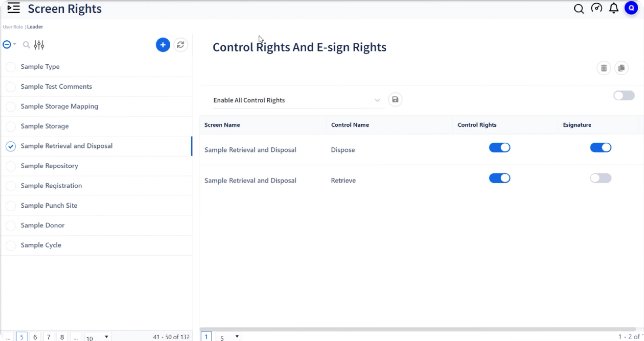This screenshot has height=341, width=644.
Task: Toggle Control Rights for Retrieve
Action: 500,178
